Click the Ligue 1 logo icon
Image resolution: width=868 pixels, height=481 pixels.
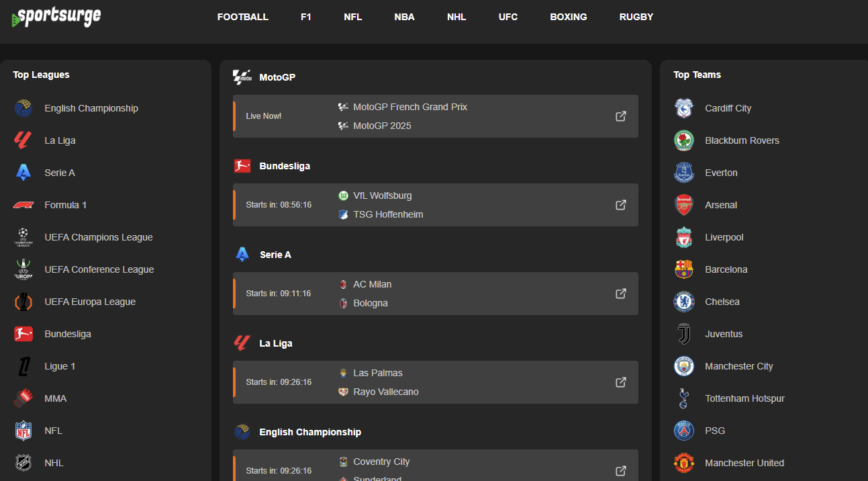coord(23,366)
